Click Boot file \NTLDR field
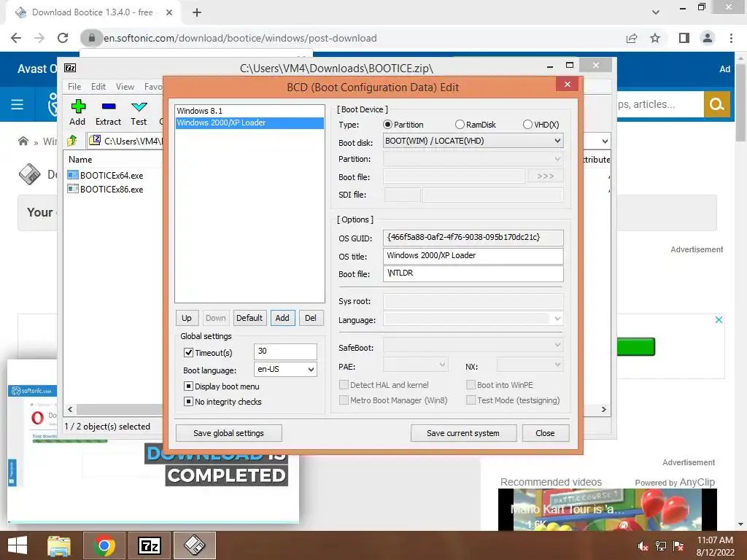The width and height of the screenshot is (747, 560). pyautogui.click(x=473, y=273)
